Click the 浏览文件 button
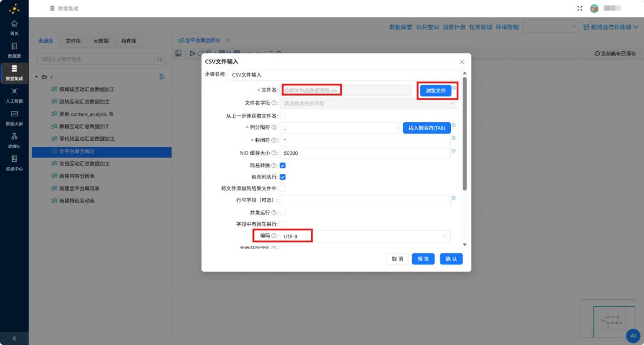Viewport: 644px width, 345px height. click(x=436, y=90)
